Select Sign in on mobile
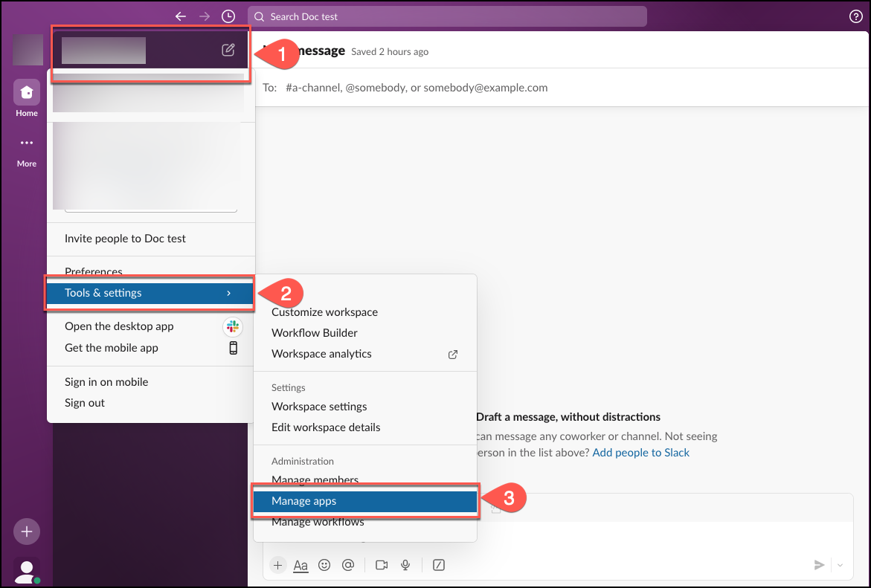The height and width of the screenshot is (588, 871). pyautogui.click(x=150, y=382)
